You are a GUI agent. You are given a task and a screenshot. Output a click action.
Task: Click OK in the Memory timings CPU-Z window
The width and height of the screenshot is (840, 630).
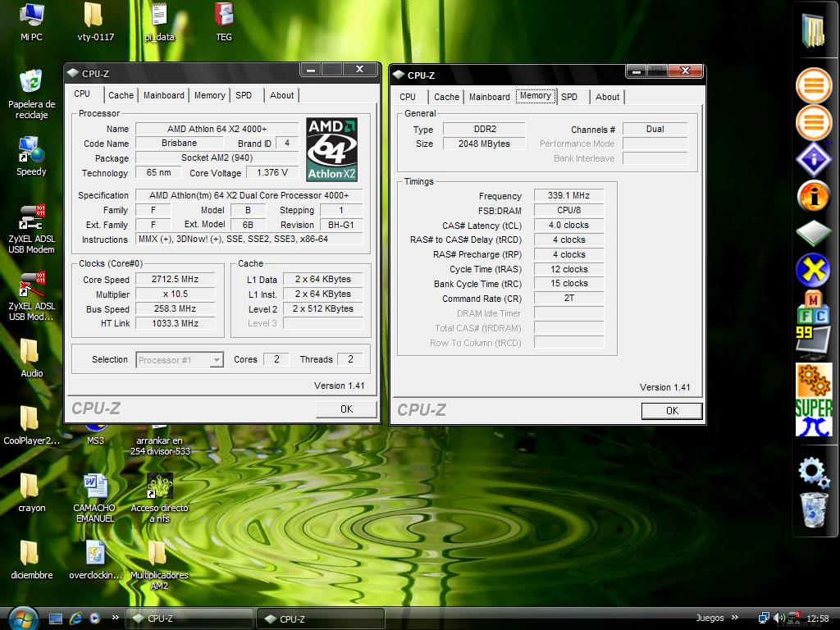pos(672,410)
